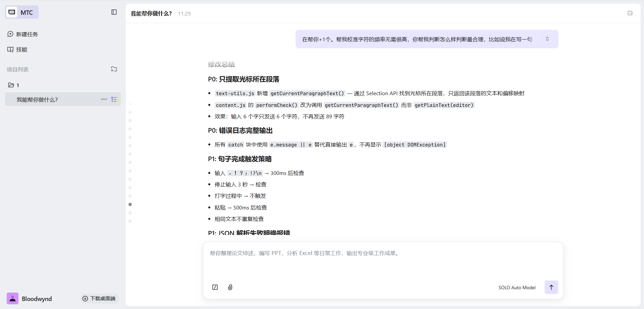Attach a file with paperclip icon

point(230,287)
